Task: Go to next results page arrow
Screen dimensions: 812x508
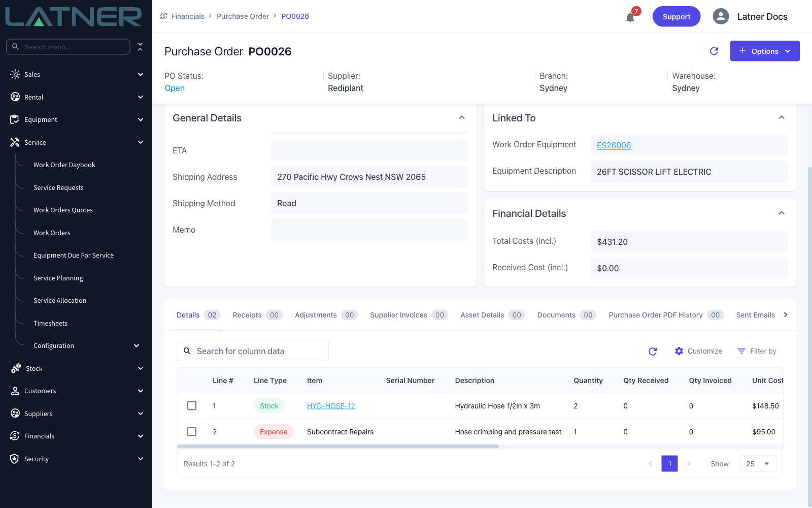Action: pos(689,463)
